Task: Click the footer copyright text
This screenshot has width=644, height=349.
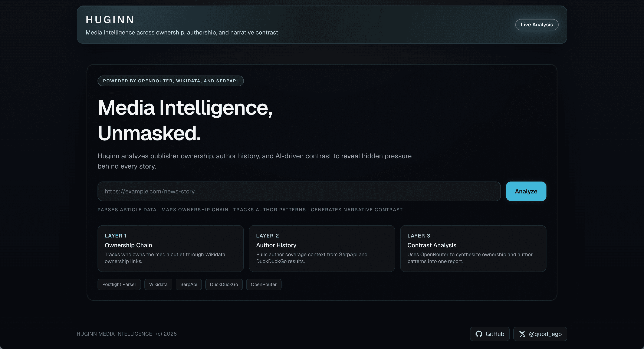Action: pyautogui.click(x=126, y=334)
